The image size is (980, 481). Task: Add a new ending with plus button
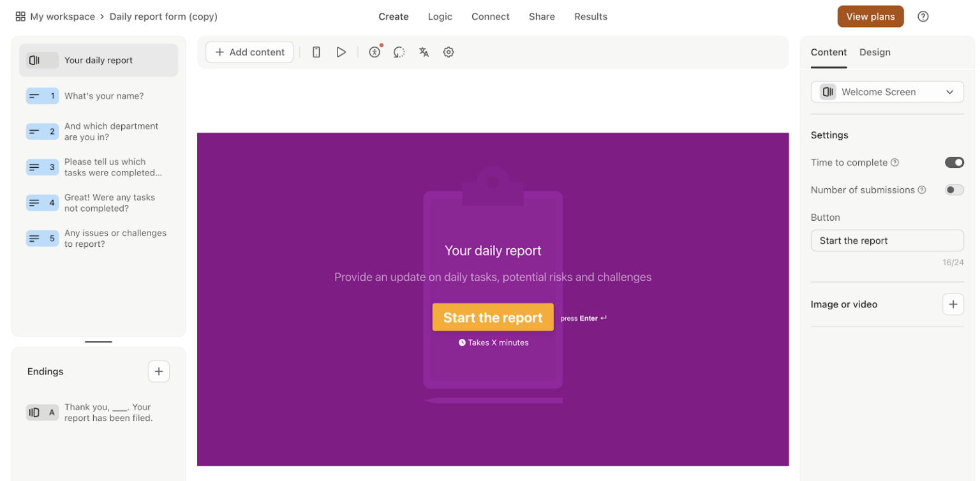point(158,371)
